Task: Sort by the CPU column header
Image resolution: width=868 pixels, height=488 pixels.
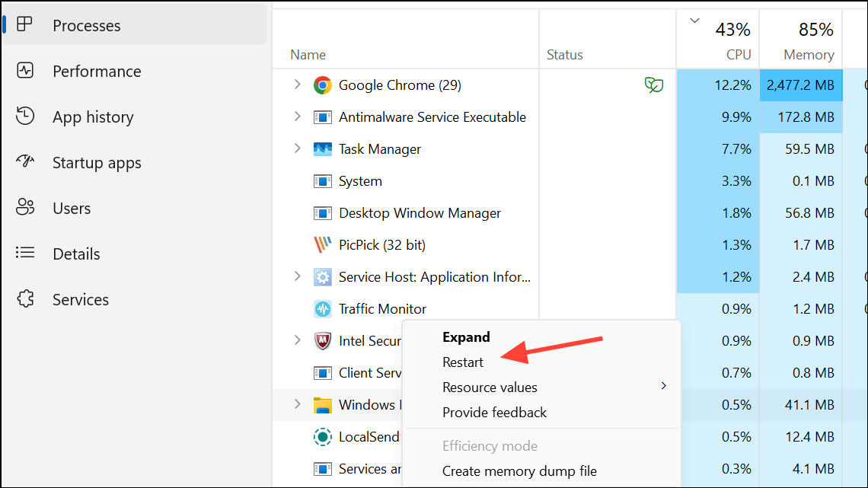Action: [739, 55]
